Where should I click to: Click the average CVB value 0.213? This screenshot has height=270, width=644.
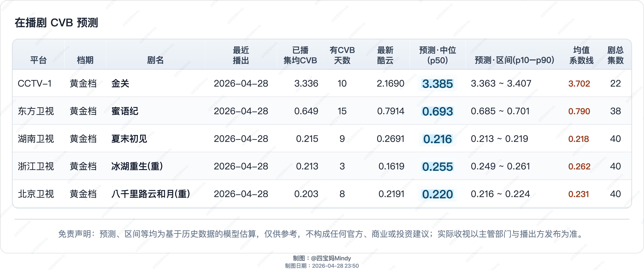click(x=307, y=166)
